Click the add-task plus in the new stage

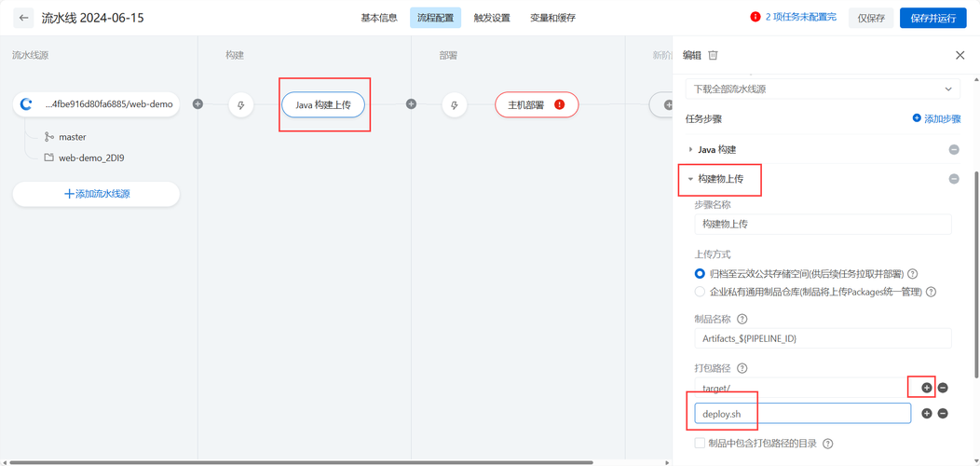pyautogui.click(x=667, y=104)
